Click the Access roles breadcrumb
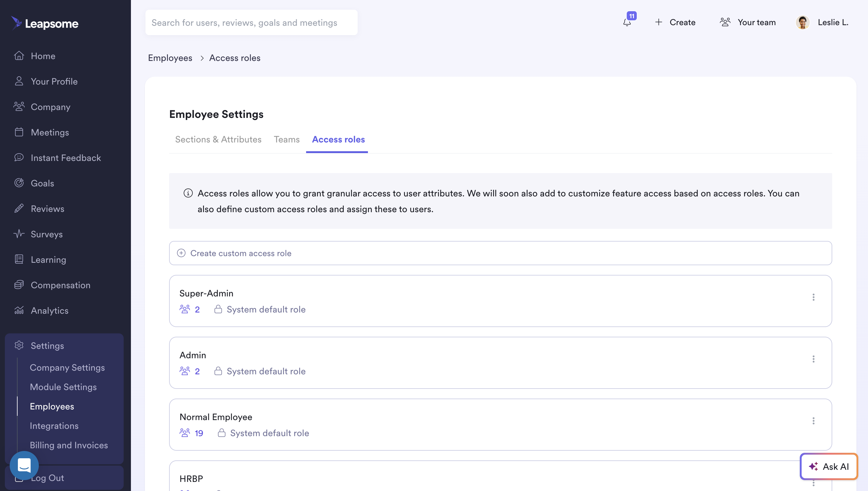The image size is (868, 491). click(x=235, y=58)
